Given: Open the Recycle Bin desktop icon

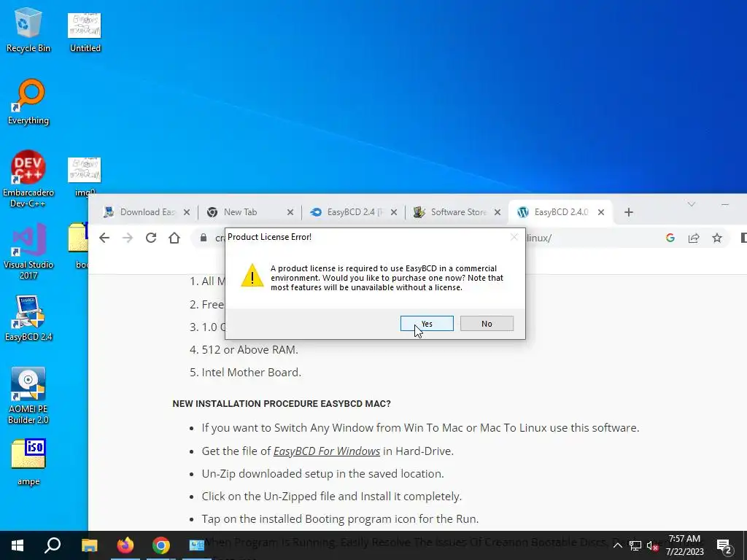Looking at the screenshot, I should coord(28,29).
